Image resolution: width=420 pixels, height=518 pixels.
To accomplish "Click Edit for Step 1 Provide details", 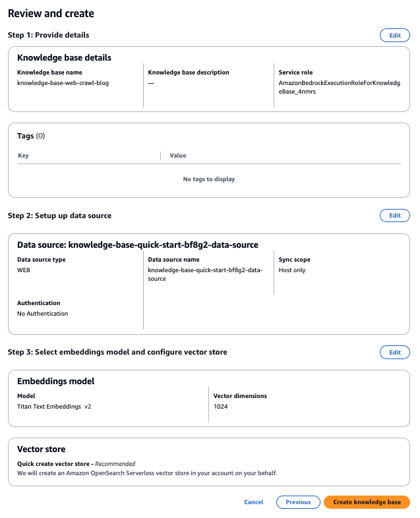I will coord(394,35).
